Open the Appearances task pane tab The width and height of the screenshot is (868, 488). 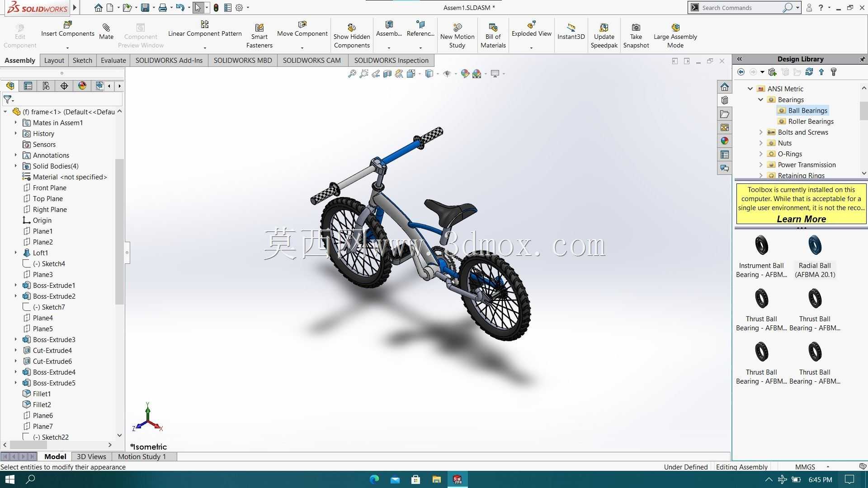coord(725,141)
